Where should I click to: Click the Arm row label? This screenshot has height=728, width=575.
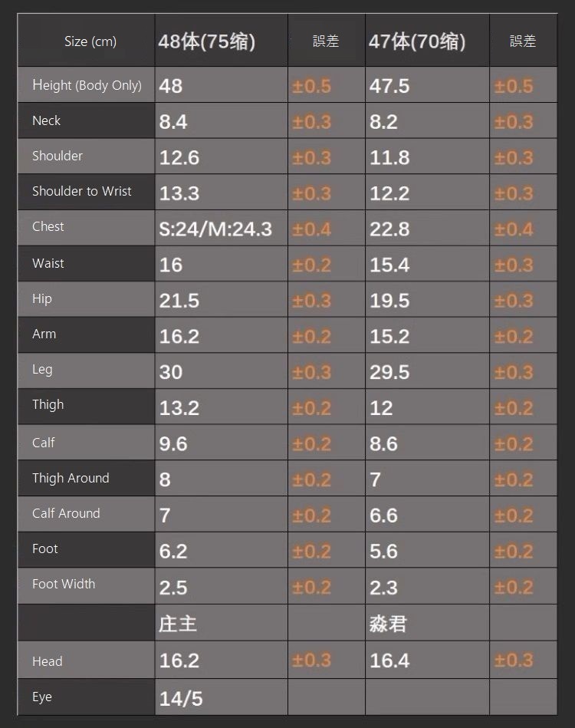[44, 334]
